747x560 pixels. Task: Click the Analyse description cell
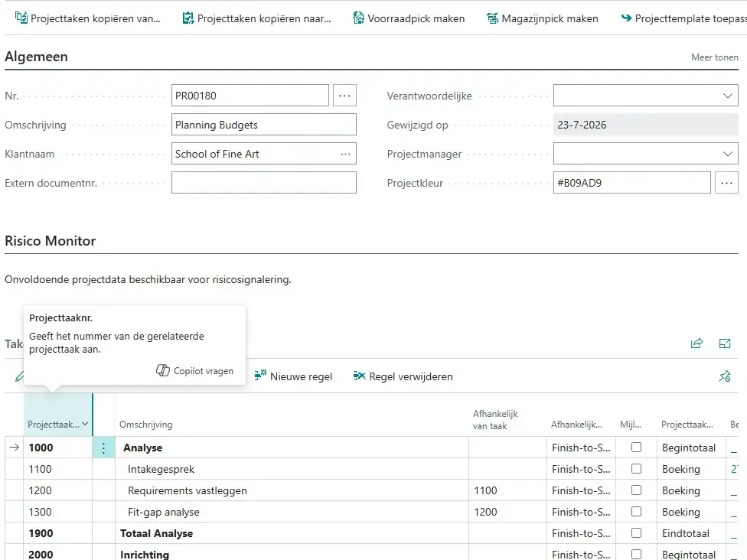point(292,448)
